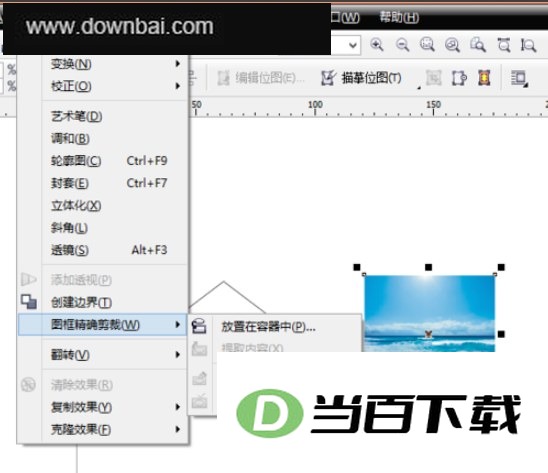548x473 pixels.
Task: Click the greyed 提取内容(X) entry
Action: click(252, 347)
